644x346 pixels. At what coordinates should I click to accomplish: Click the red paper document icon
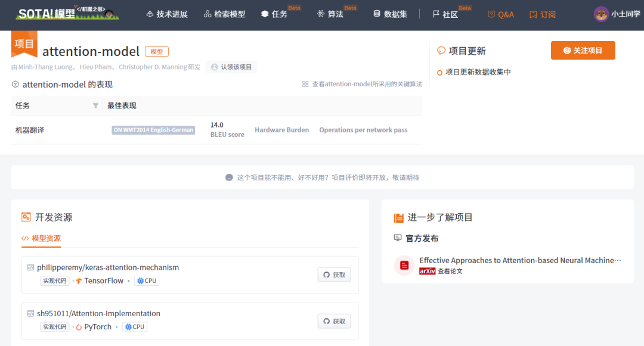[x=404, y=265]
